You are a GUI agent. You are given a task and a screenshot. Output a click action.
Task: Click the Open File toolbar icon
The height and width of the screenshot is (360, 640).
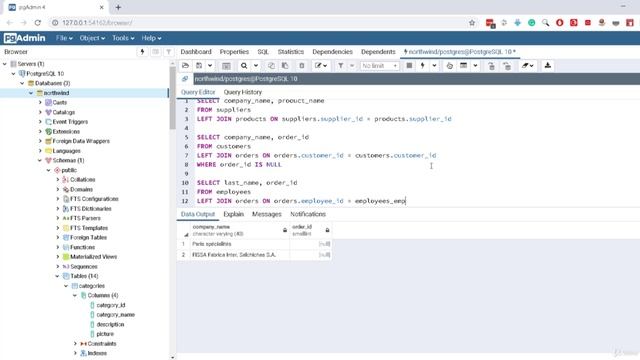[x=185, y=66]
